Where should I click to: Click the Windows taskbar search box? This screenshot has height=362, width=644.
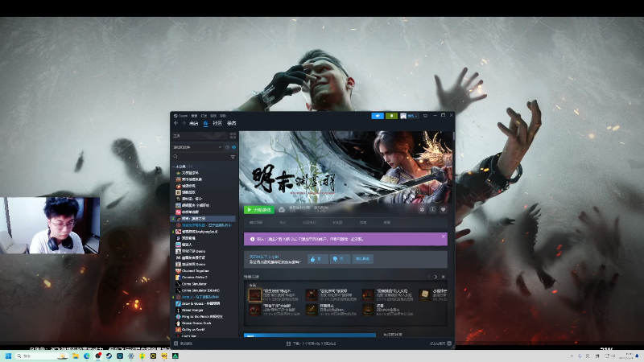41,356
